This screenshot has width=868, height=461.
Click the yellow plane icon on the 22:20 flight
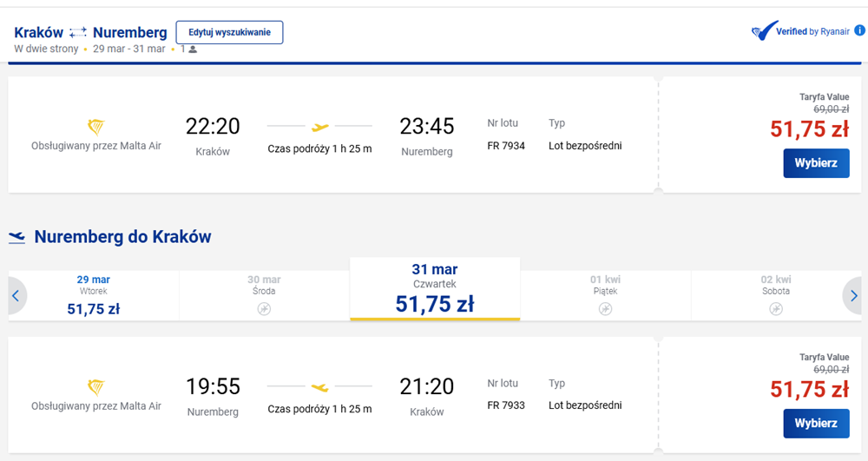click(x=320, y=128)
